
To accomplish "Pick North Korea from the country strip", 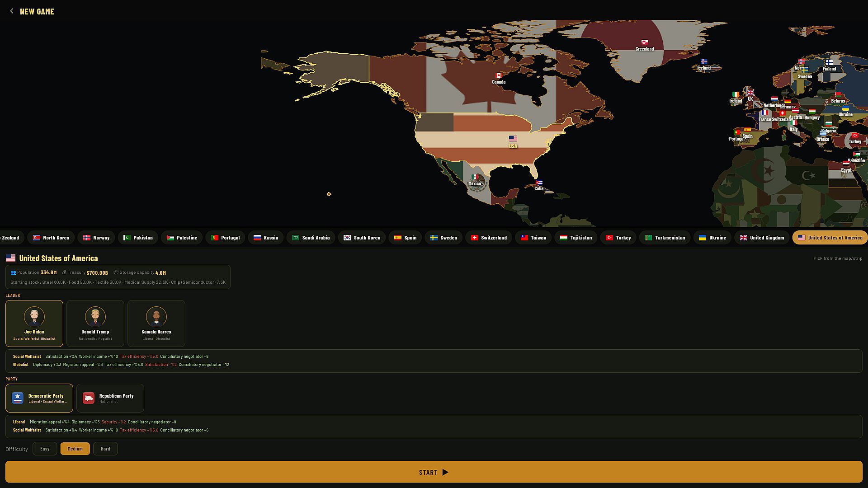I will tap(51, 238).
